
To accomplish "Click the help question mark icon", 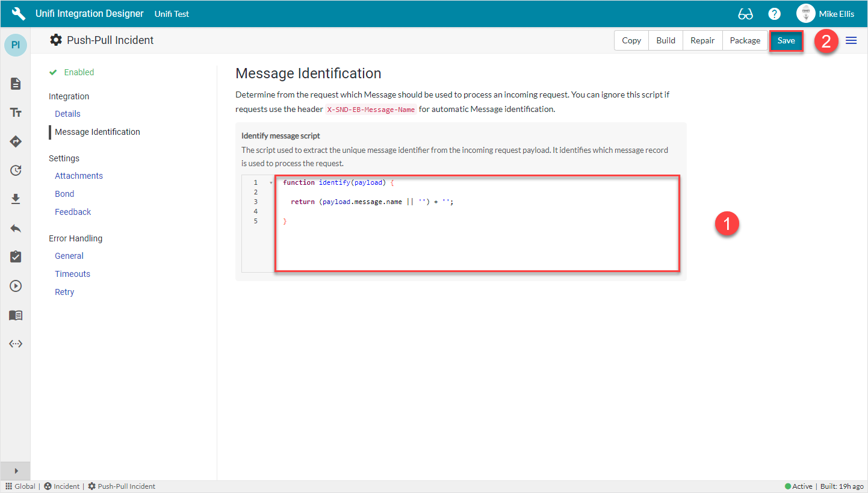I will (774, 13).
